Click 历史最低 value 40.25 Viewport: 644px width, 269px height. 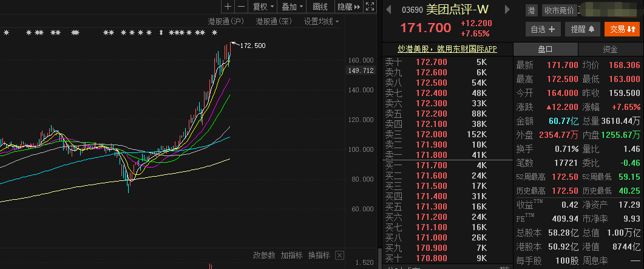(630, 191)
